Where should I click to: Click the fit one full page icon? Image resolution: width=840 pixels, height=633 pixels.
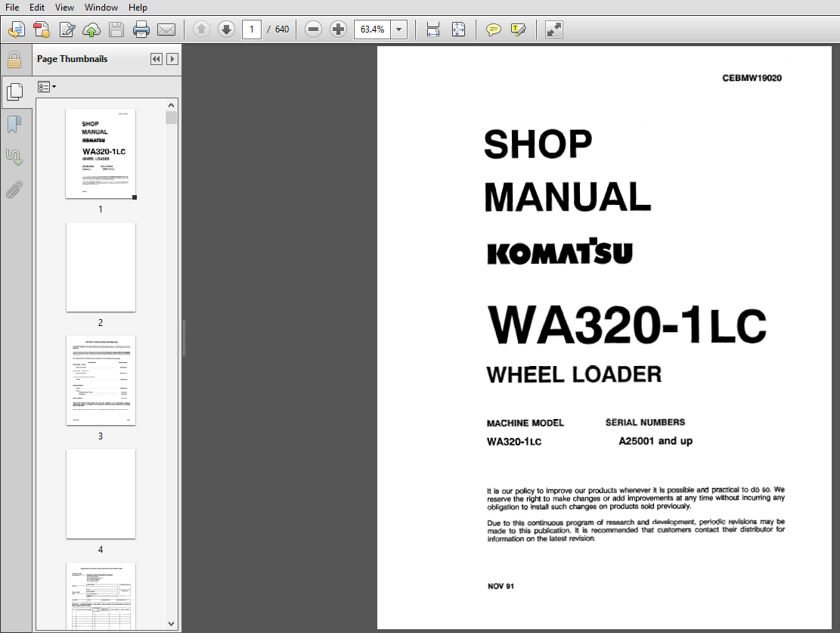pyautogui.click(x=459, y=29)
